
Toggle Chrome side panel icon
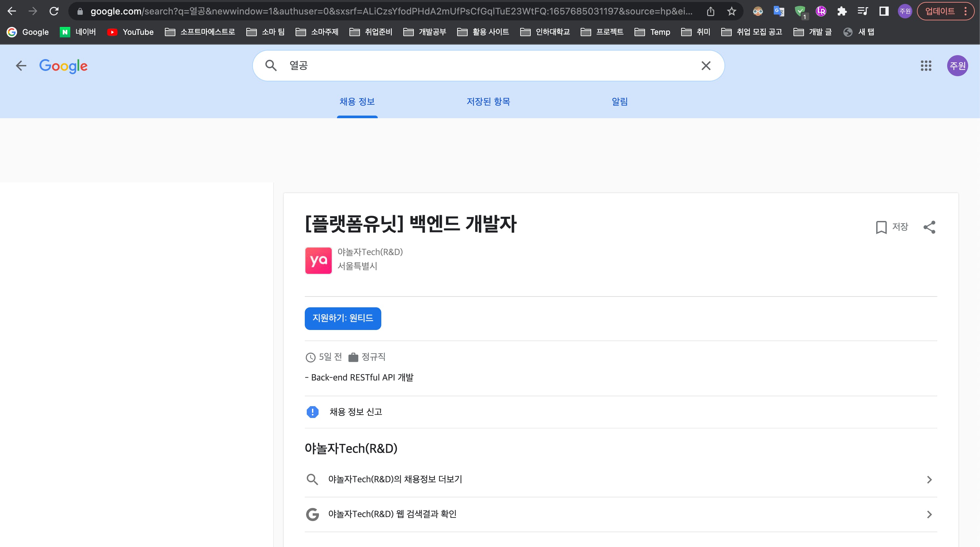884,11
